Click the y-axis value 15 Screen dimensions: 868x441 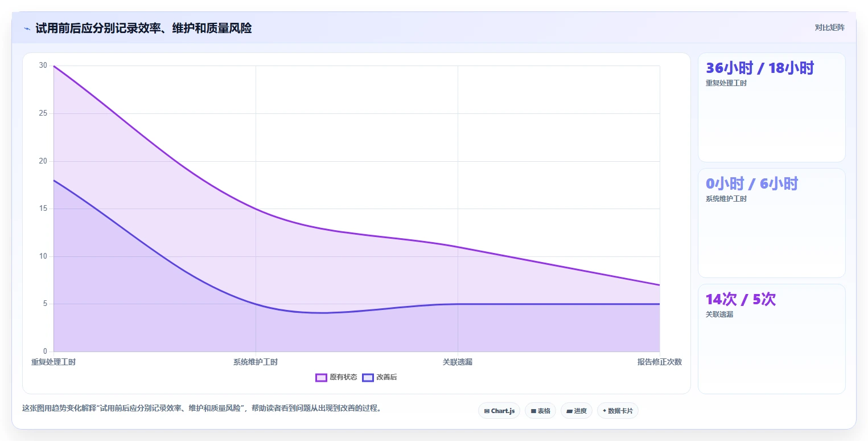click(x=43, y=209)
